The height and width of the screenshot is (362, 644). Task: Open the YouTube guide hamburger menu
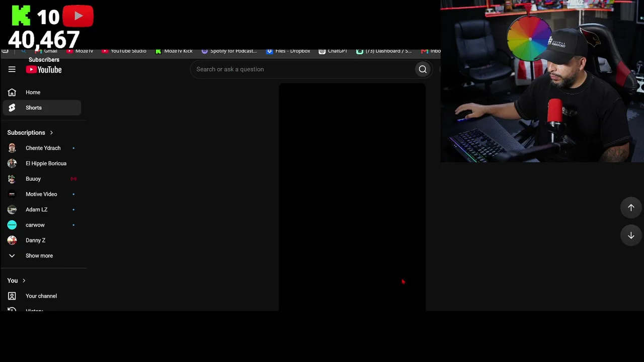click(12, 69)
